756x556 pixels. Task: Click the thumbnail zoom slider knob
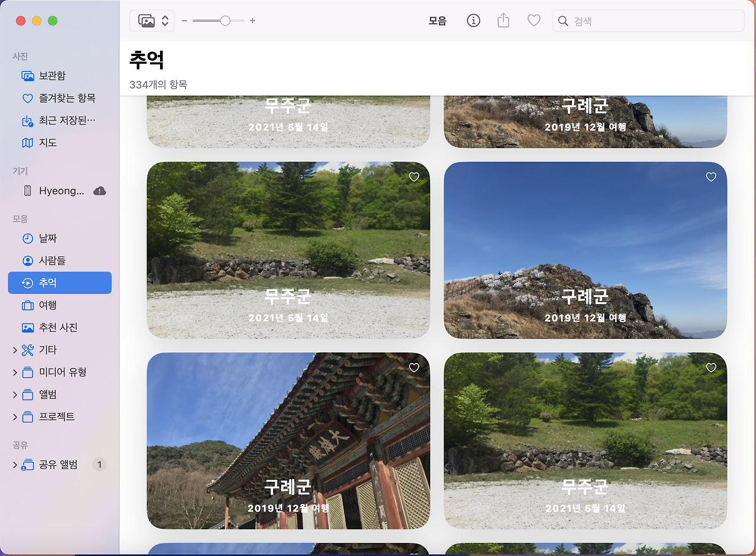coord(225,21)
